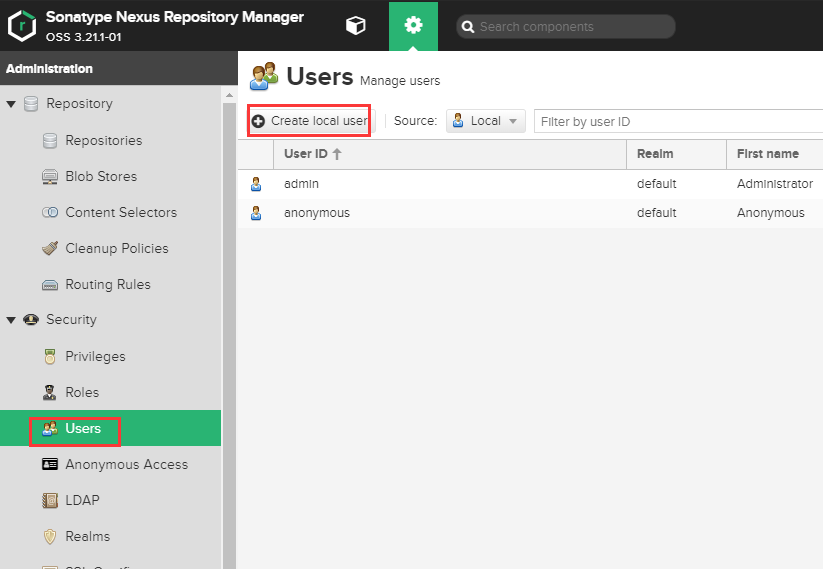Screen dimensions: 823x569
Task: Click the anonymous row default realm cell
Action: pos(656,213)
